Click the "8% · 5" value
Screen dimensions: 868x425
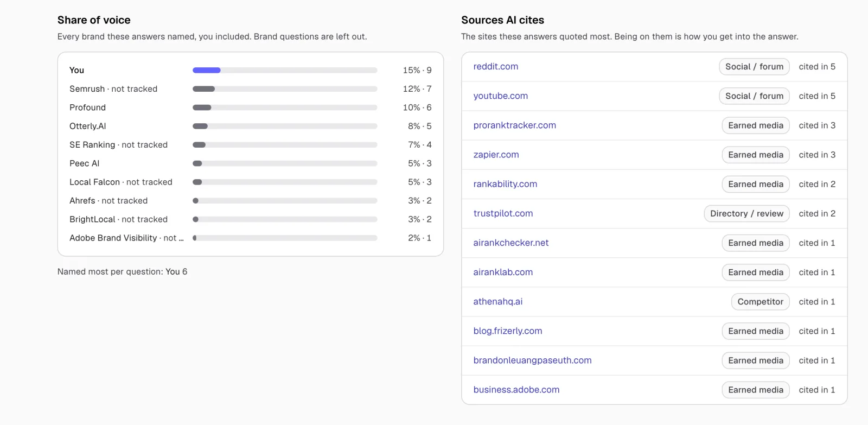click(x=420, y=126)
